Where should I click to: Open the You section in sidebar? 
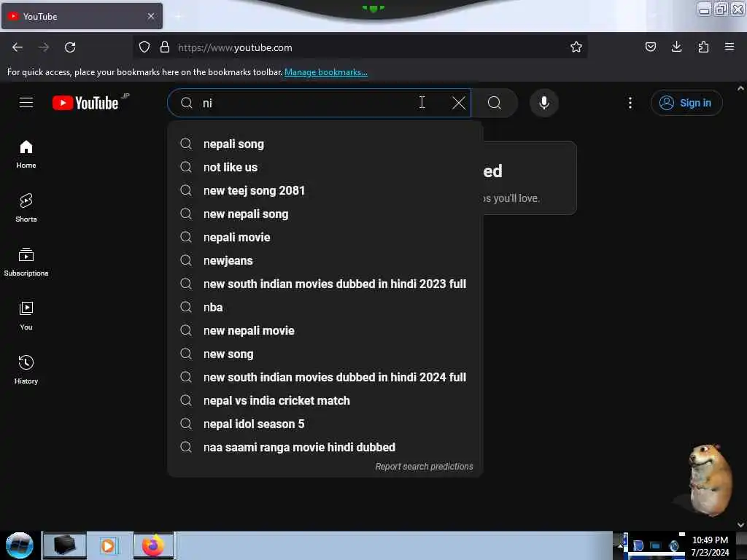26,316
